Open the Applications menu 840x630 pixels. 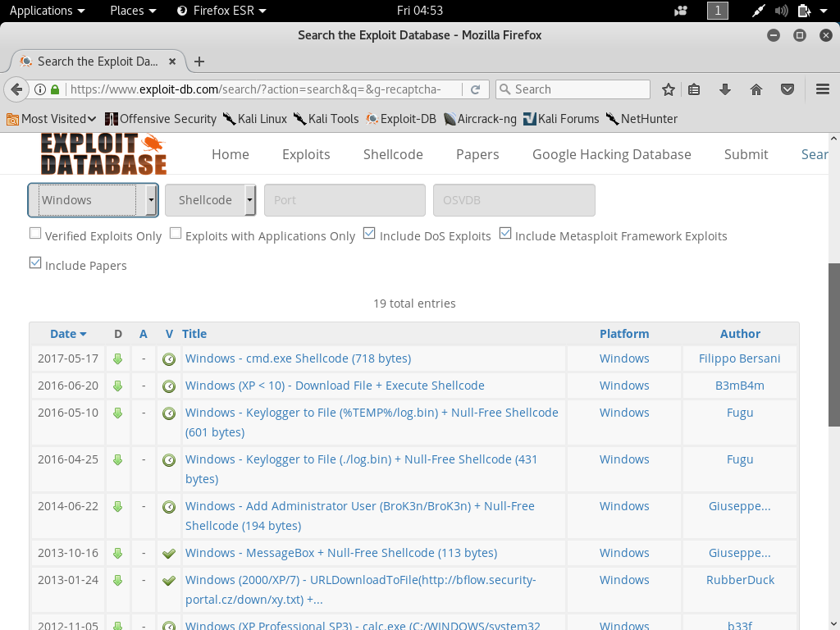[47, 11]
